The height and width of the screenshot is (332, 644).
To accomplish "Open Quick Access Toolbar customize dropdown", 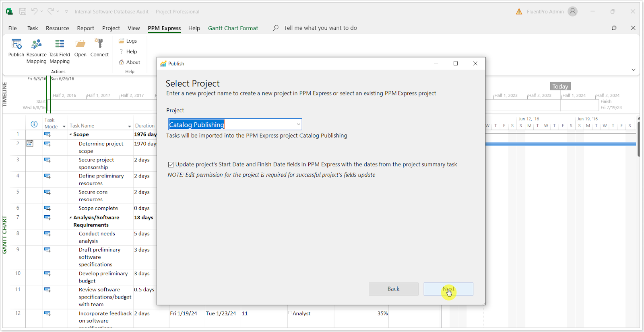I will (66, 12).
